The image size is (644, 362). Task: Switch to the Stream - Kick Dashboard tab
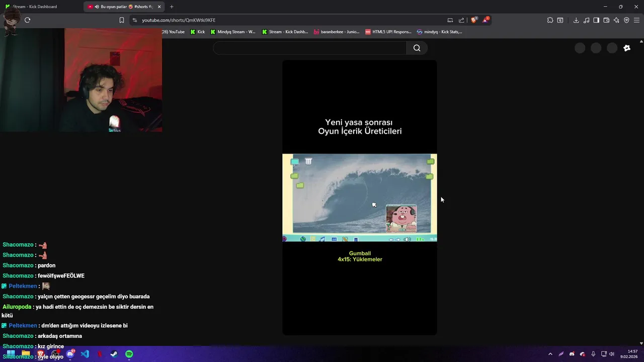pos(40,7)
